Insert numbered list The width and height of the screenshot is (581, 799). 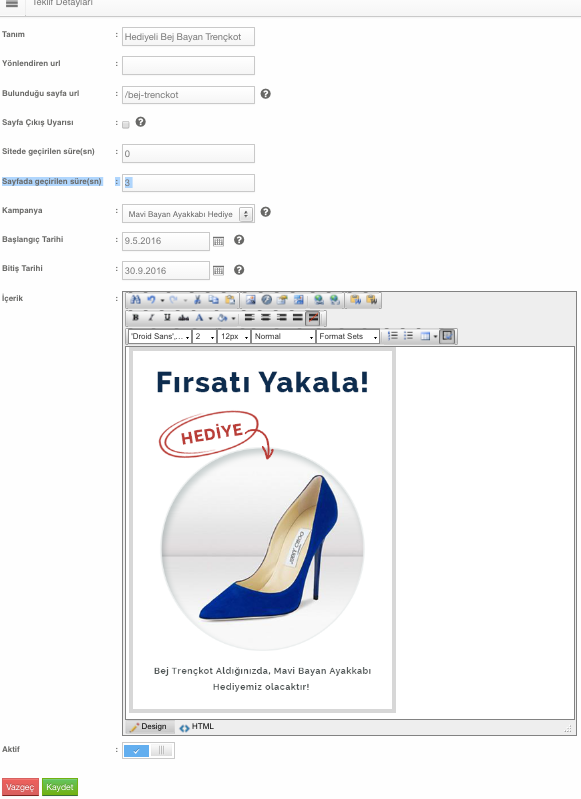(392, 336)
